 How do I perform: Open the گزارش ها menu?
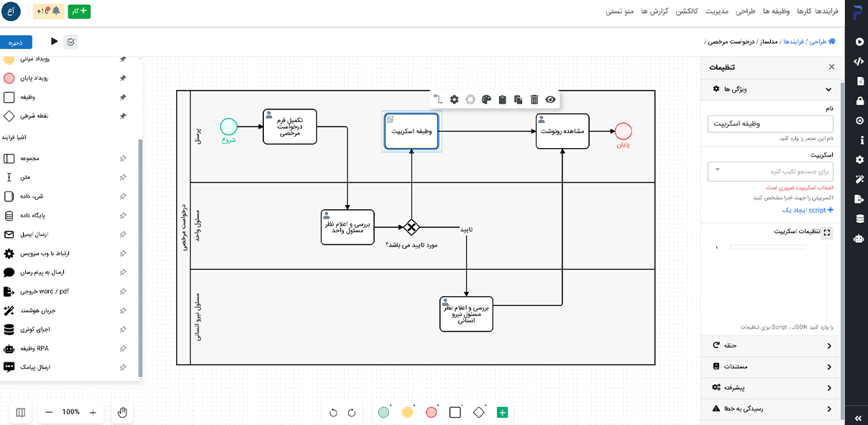tap(654, 12)
